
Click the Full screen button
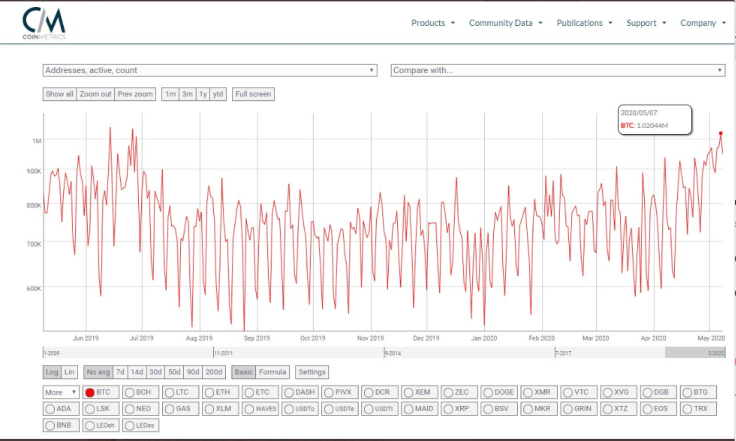tap(253, 94)
